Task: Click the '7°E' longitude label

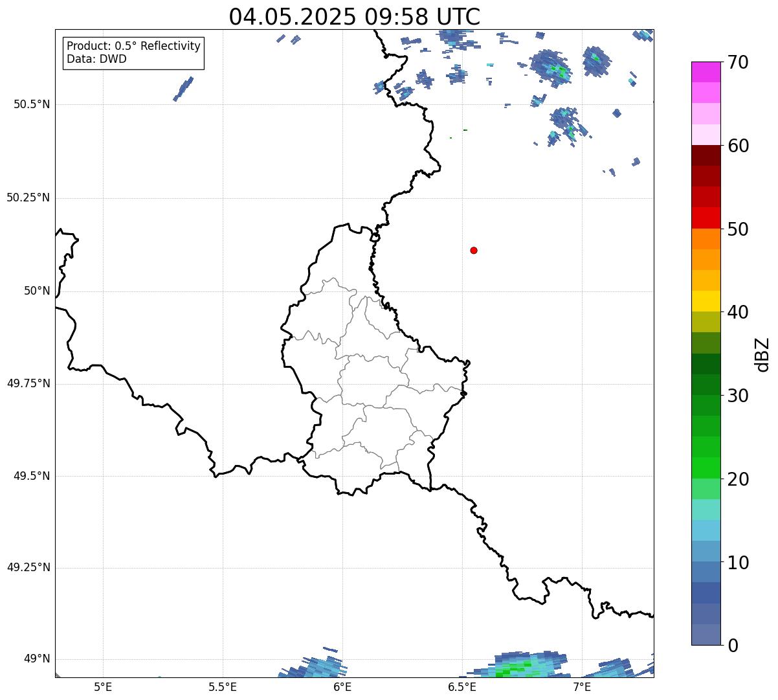Action: coord(582,687)
